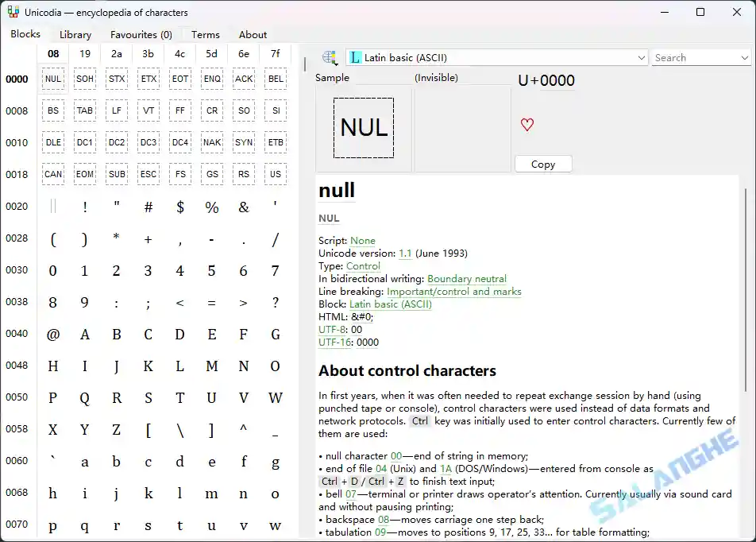Toggle the heart favourite icon for U+0000

(526, 126)
